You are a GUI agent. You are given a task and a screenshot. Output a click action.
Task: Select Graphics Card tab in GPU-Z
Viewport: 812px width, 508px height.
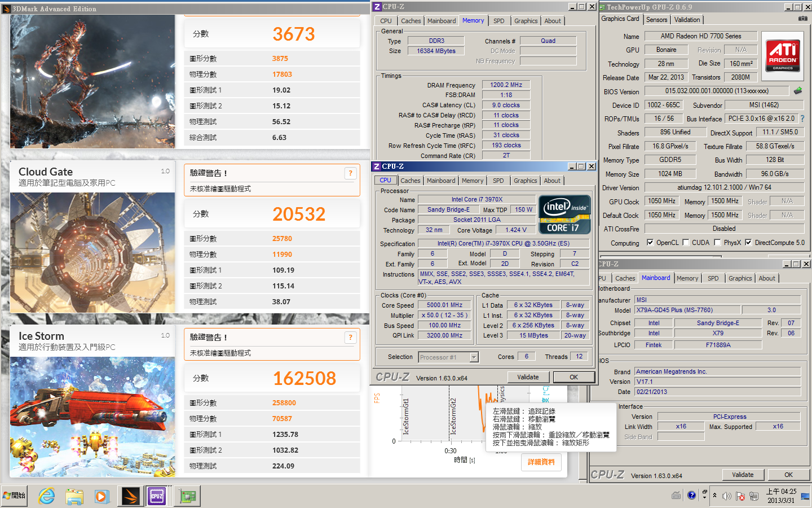[x=620, y=19]
